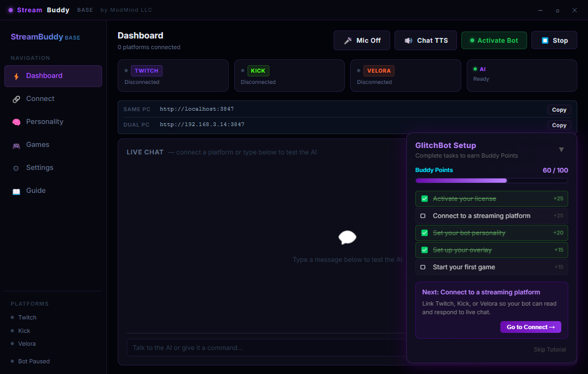Click Go to Connect button
Screen dimensions: 588x374
[x=531, y=327]
